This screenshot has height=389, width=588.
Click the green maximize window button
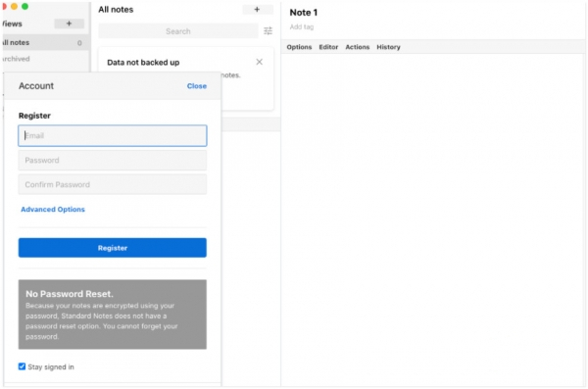[25, 7]
